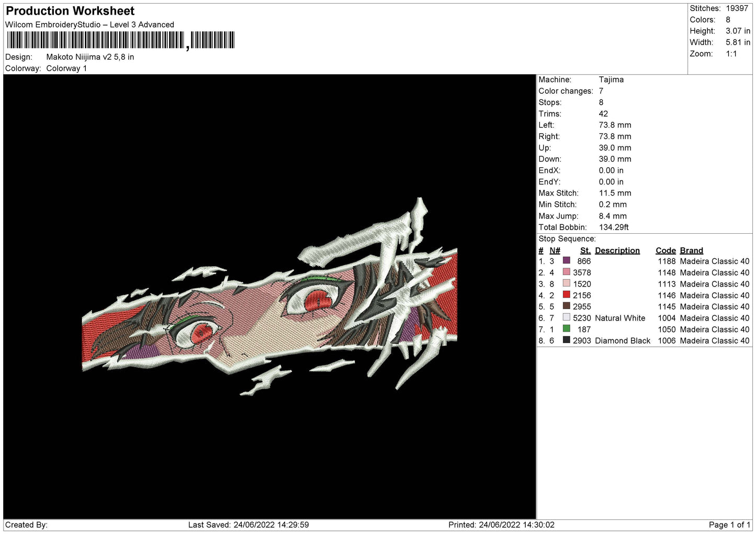The height and width of the screenshot is (534, 756).
Task: Click the "Description" column header
Action: point(617,251)
